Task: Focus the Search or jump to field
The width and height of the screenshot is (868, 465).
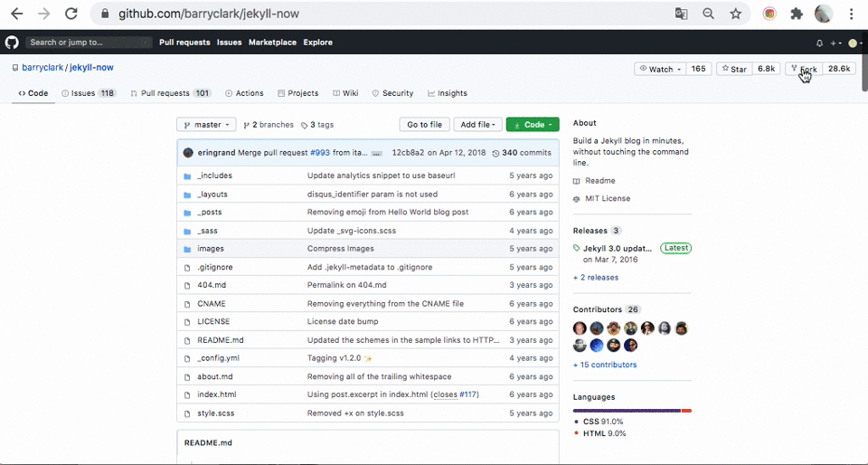Action: [x=89, y=43]
